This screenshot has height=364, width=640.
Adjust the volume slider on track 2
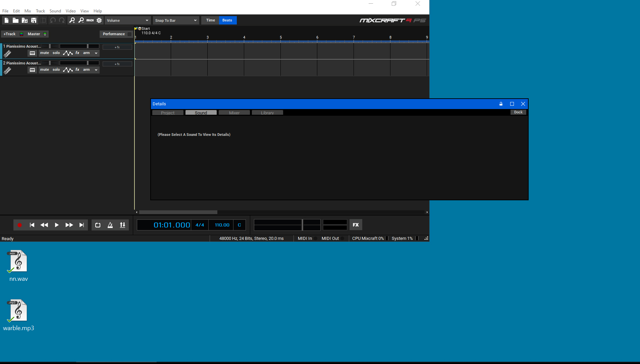79,63
